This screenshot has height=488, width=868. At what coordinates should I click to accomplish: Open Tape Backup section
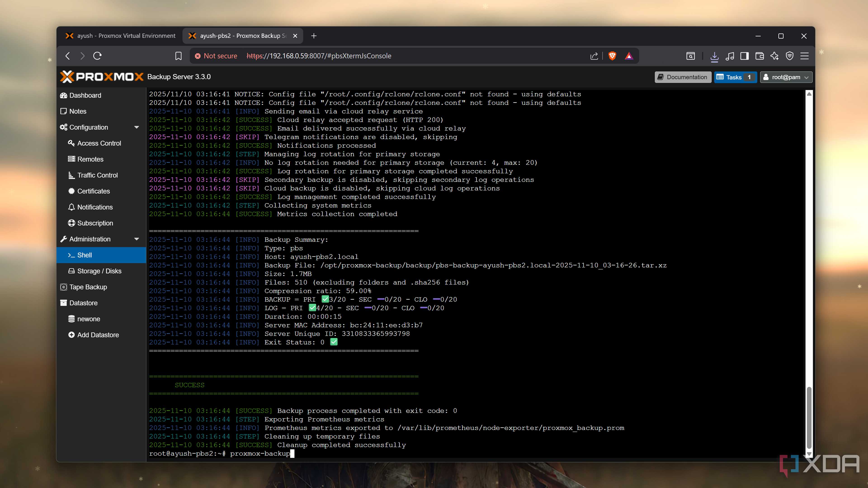coord(101,287)
